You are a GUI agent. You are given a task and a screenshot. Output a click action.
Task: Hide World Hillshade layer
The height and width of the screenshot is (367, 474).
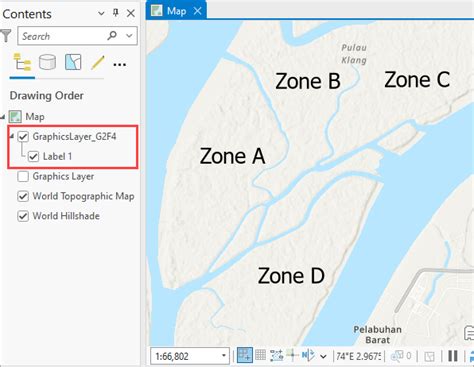click(x=23, y=216)
